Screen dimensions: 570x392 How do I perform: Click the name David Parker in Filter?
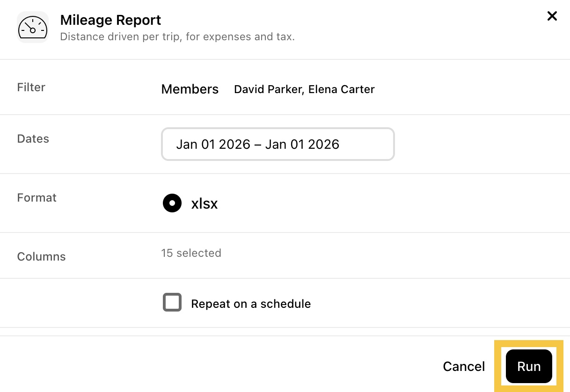pyautogui.click(x=269, y=89)
